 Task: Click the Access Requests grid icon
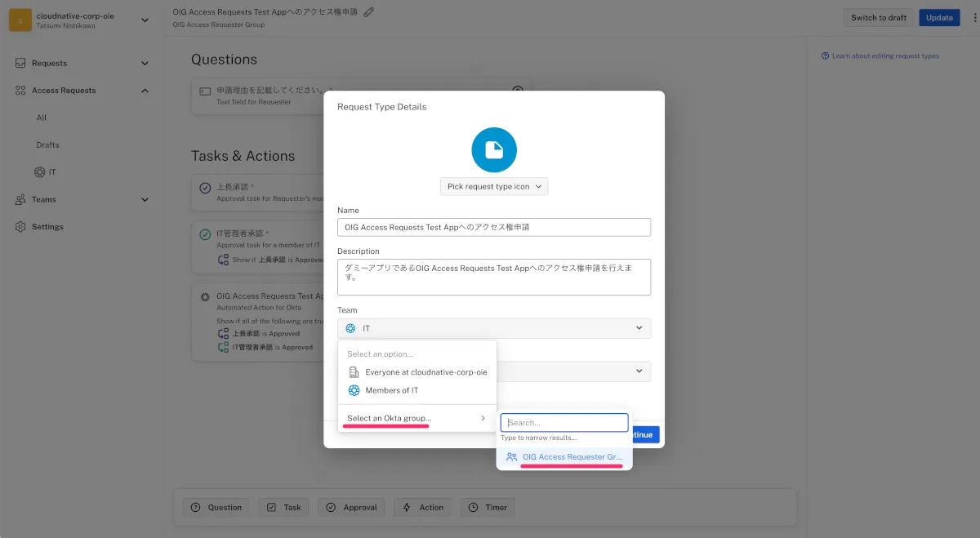coord(20,91)
